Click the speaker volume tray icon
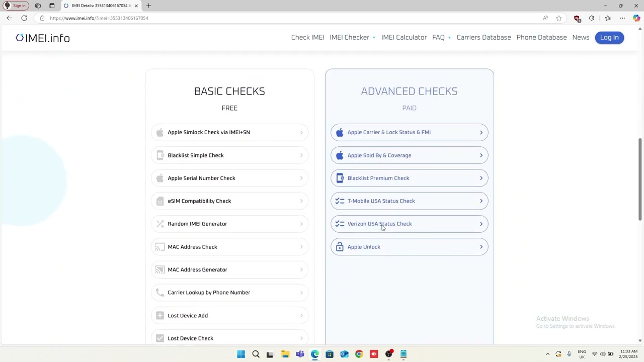This screenshot has width=644, height=362. [602, 354]
